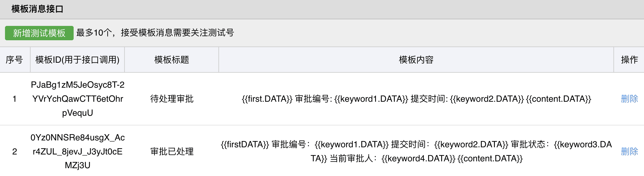Click the 新增测试模板 button
Screen dimensions: 644x176
click(x=39, y=33)
